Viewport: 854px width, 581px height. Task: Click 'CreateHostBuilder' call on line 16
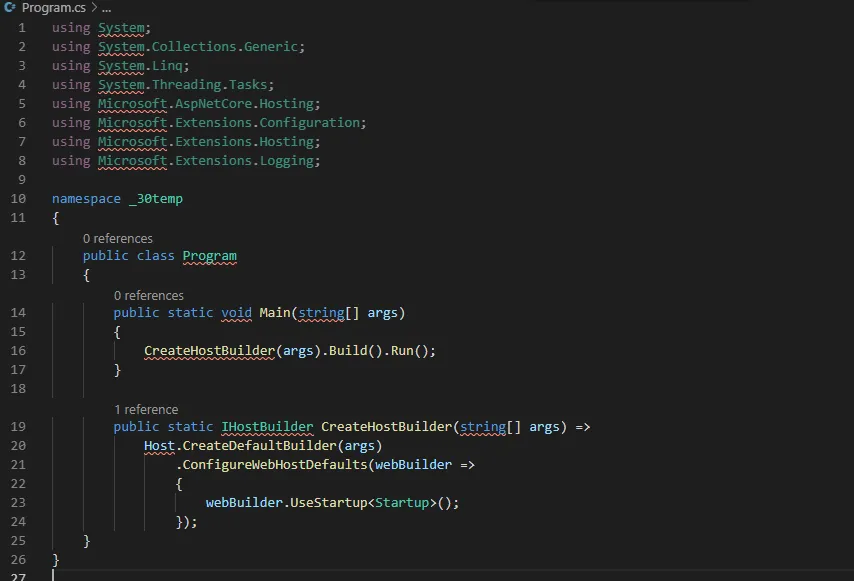[210, 351]
